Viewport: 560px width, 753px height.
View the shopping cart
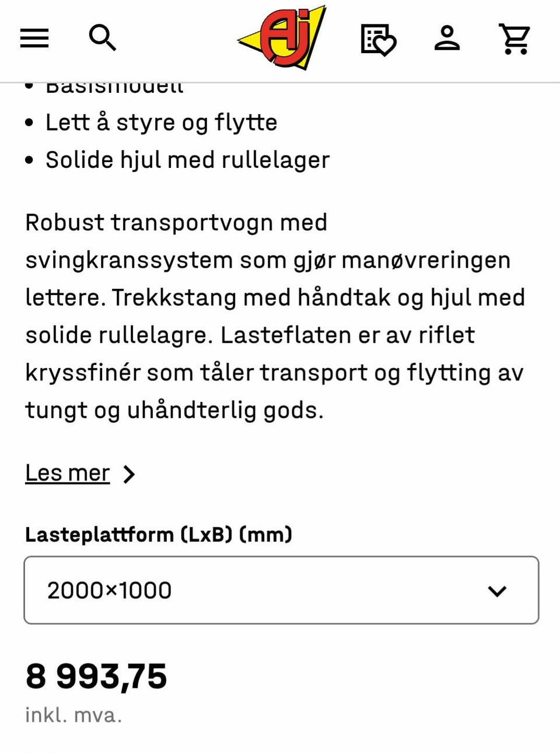(x=515, y=39)
